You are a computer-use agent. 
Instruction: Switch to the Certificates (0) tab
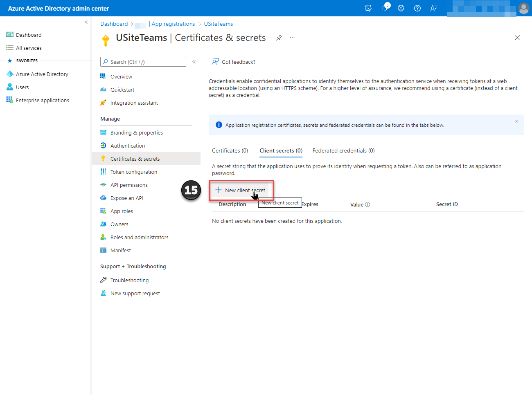(230, 150)
